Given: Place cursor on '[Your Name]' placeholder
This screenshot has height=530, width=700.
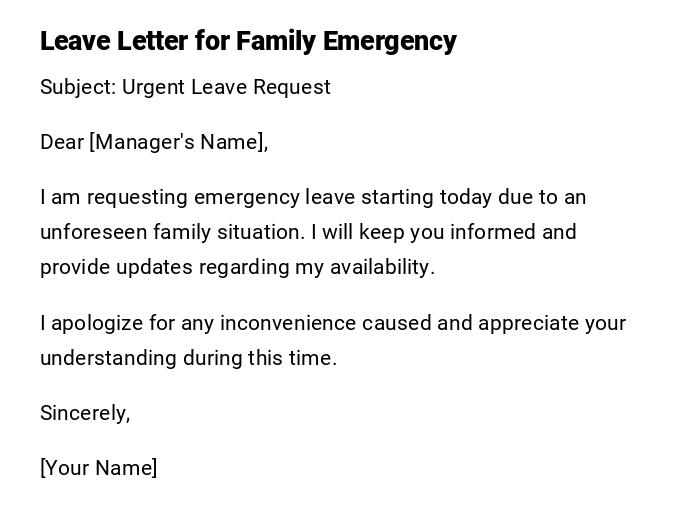Looking at the screenshot, I should pos(98,468).
